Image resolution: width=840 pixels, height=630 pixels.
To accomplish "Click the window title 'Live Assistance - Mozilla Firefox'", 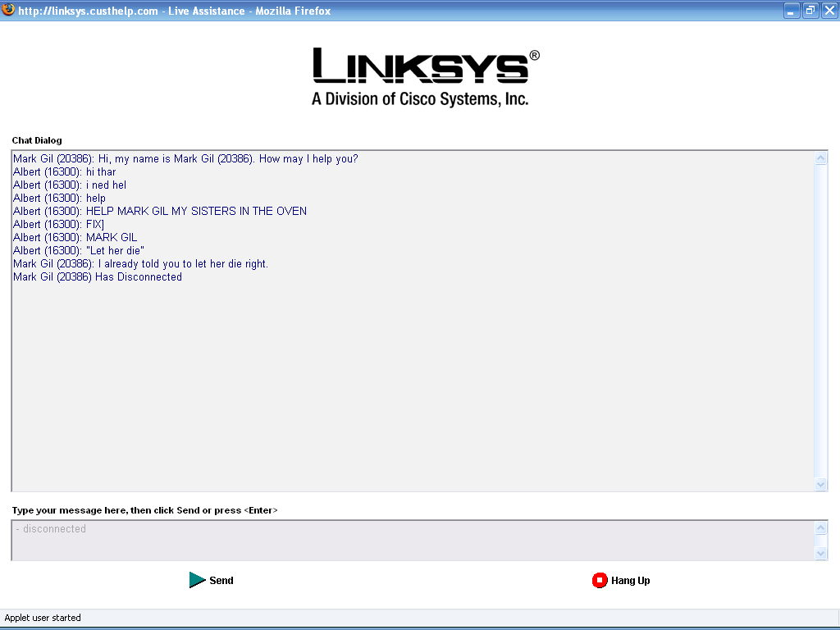I will (x=249, y=11).
